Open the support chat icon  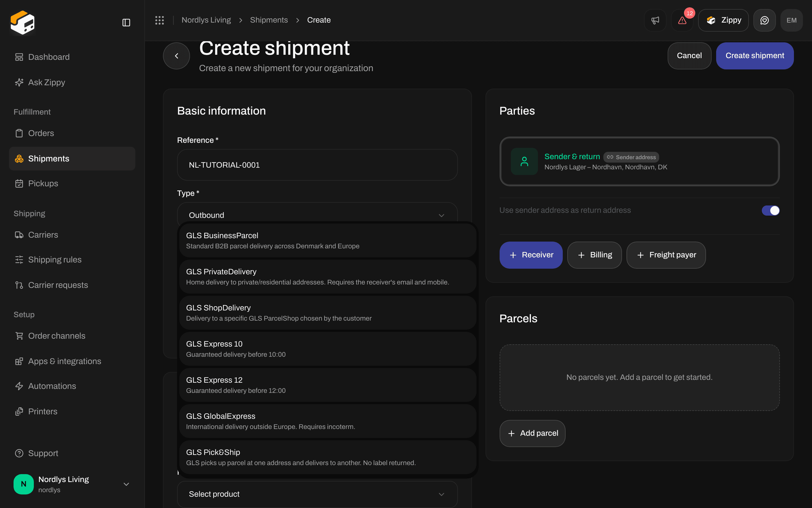pos(764,20)
